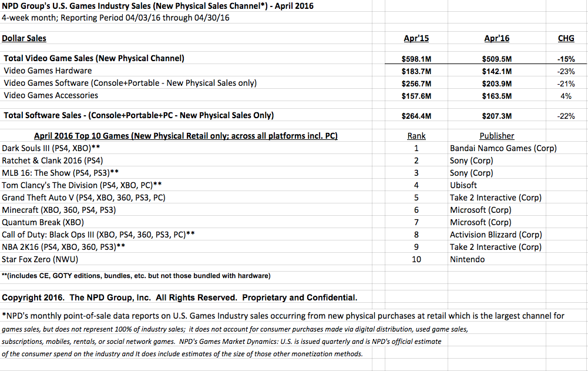The width and height of the screenshot is (588, 371).
Task: Select the -21% software change cell
Action: point(566,83)
